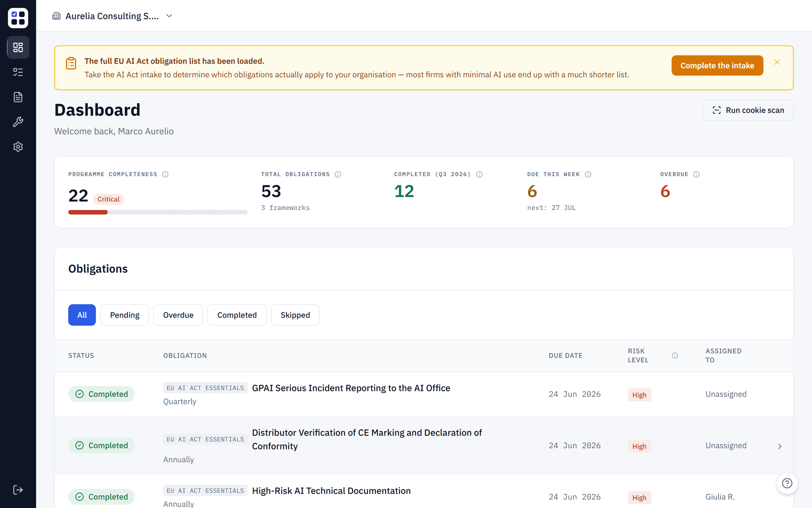Viewport: 812px width, 508px height.
Task: Click the Due Date column header
Action: click(x=565, y=356)
